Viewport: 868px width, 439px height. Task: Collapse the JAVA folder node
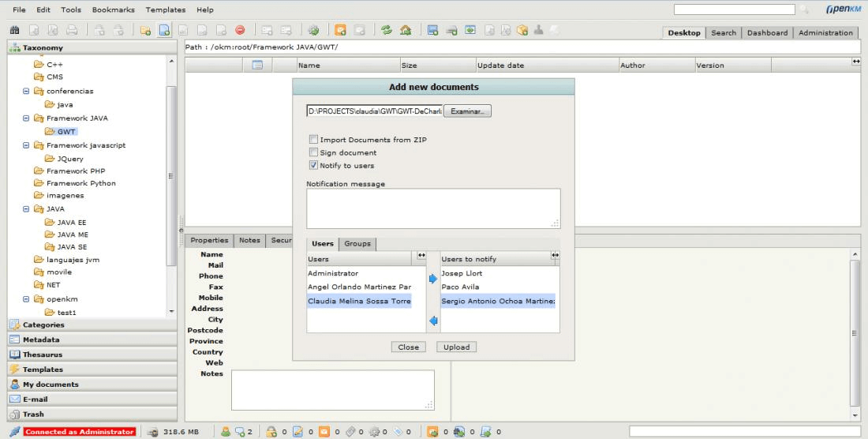coord(26,208)
